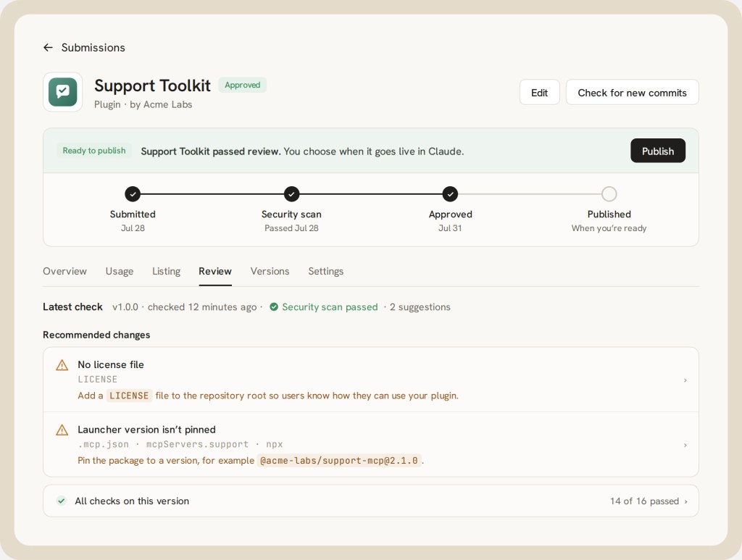
Task: Click the Launcher version isn't pinned title
Action: tap(146, 430)
